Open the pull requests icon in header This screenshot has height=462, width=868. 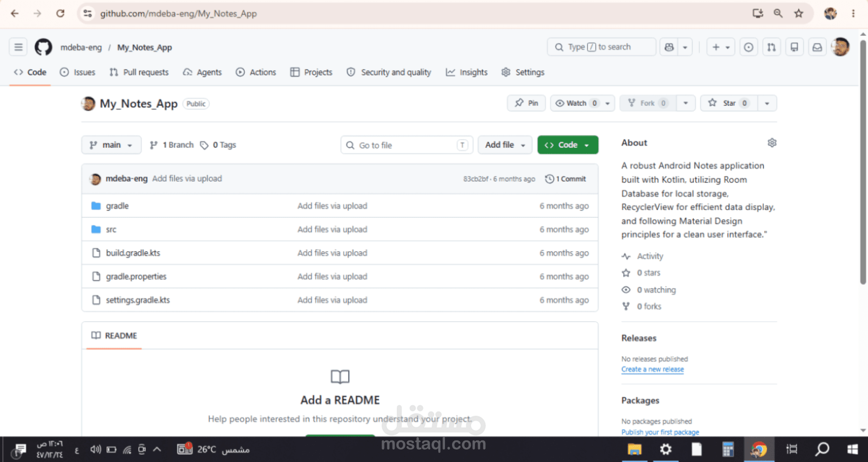771,47
